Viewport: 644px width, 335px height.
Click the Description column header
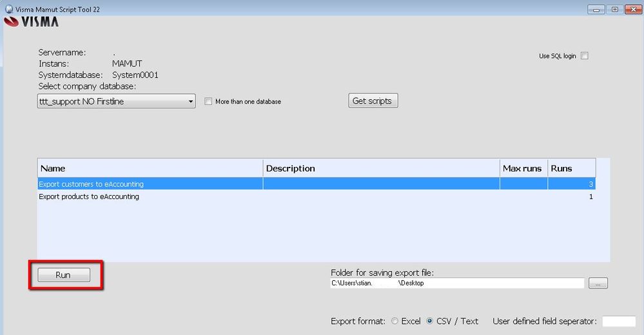[381, 168]
